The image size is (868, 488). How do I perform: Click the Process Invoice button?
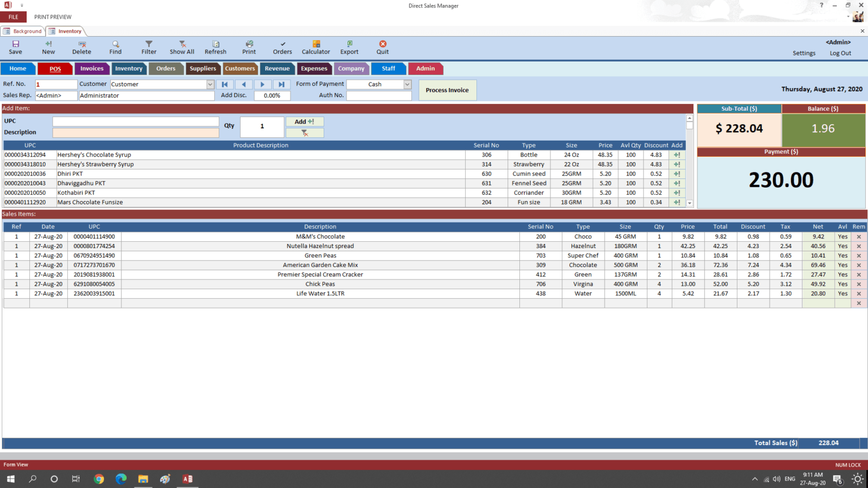447,89
